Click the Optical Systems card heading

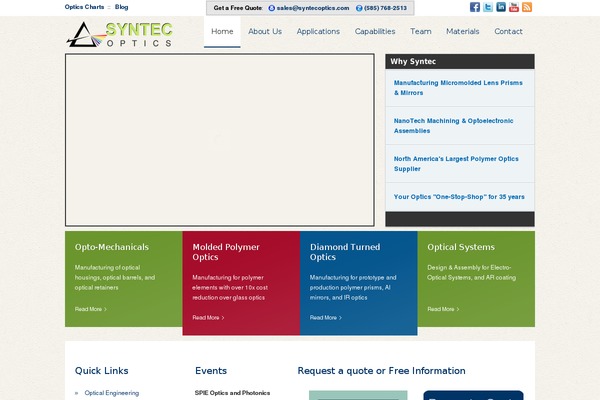coord(461,247)
